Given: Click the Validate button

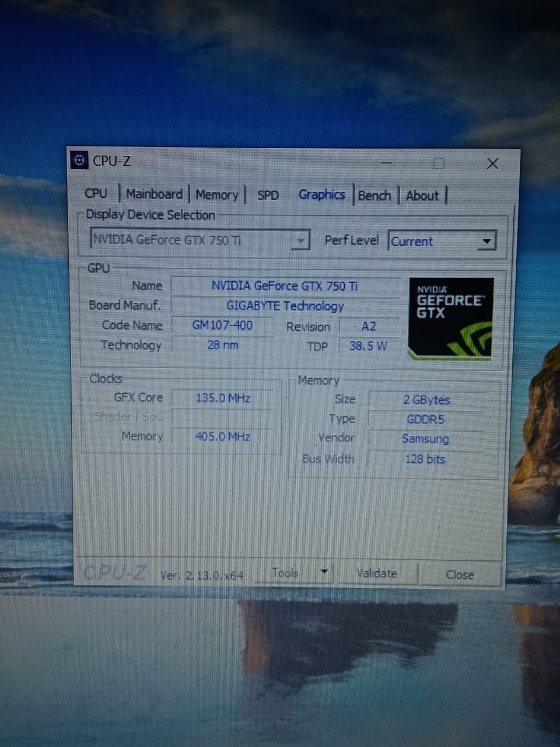Looking at the screenshot, I should click(376, 573).
